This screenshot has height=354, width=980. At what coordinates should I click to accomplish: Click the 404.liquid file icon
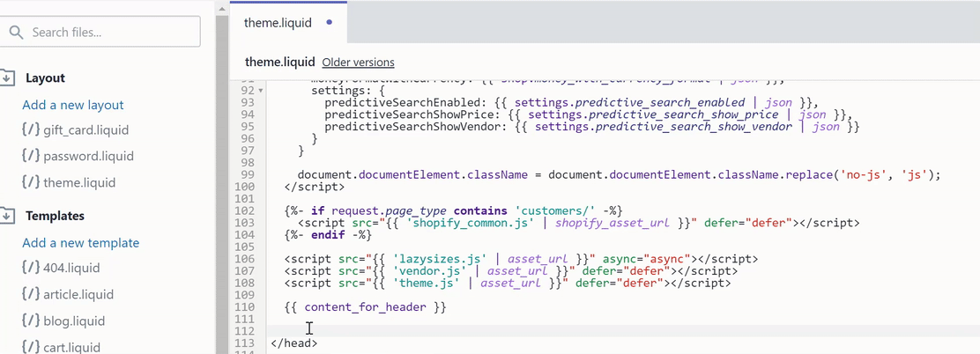31,268
